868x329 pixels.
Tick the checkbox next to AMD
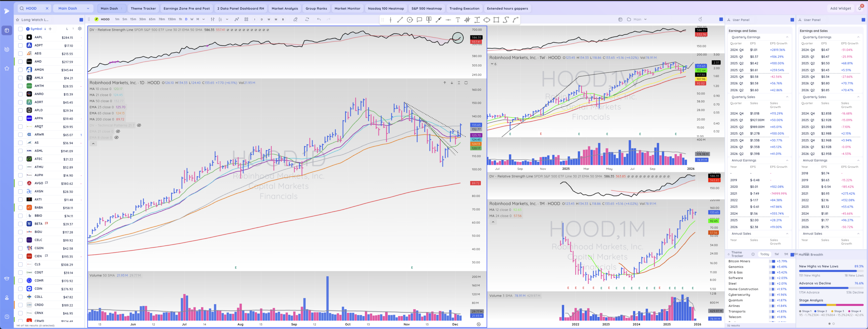[x=20, y=62]
